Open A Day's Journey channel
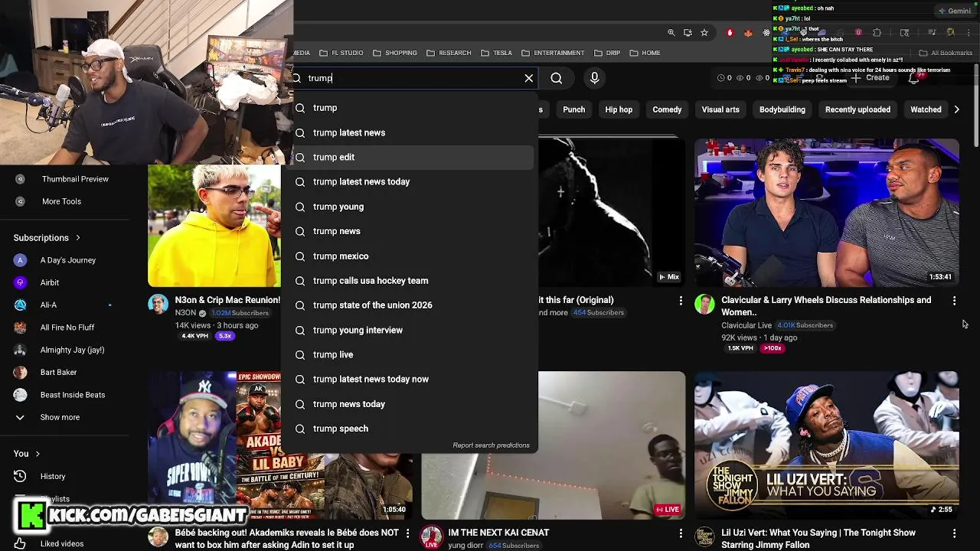This screenshot has height=551, width=980. (x=68, y=260)
